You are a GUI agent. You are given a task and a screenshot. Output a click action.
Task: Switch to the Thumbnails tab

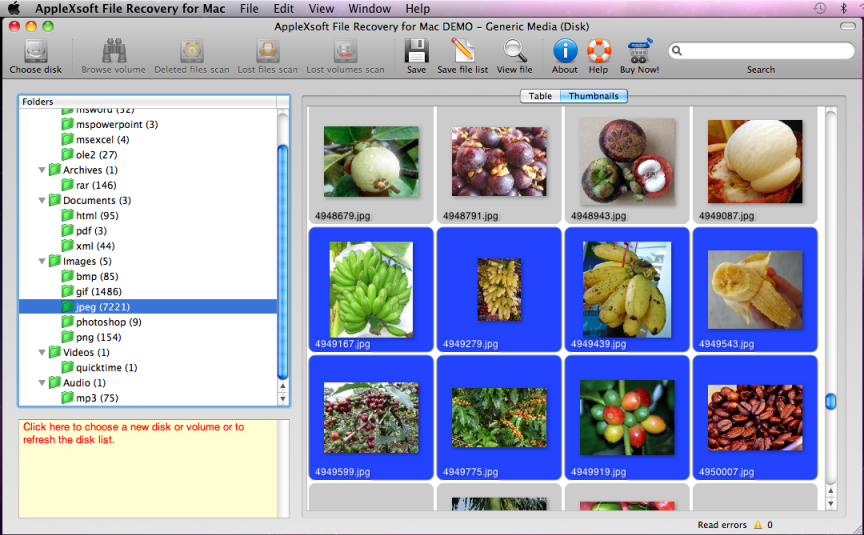[x=593, y=96]
